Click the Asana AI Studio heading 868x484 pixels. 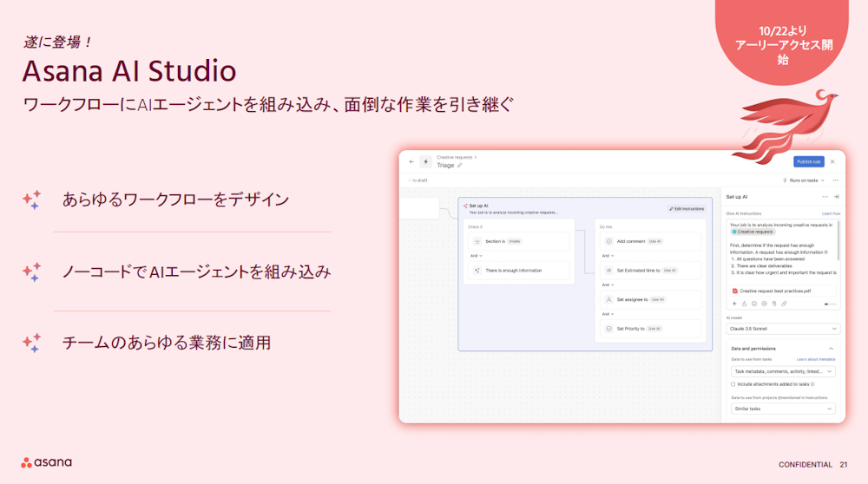[x=129, y=71]
